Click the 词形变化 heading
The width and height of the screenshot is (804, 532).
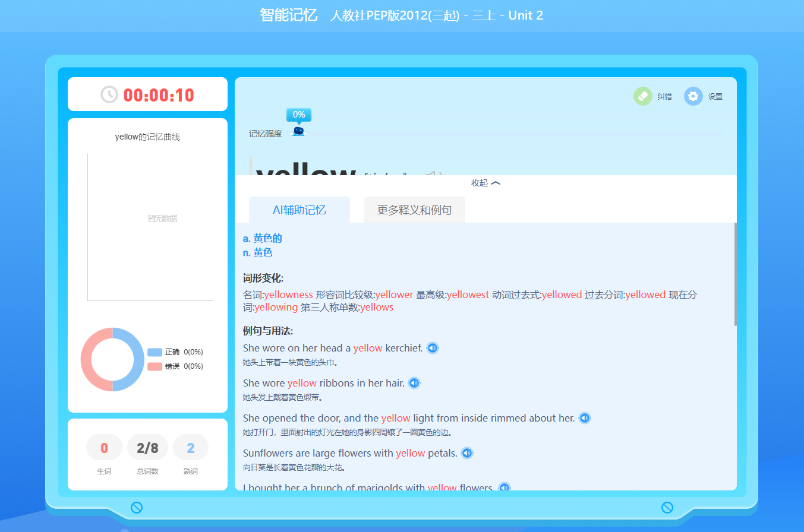(x=263, y=278)
